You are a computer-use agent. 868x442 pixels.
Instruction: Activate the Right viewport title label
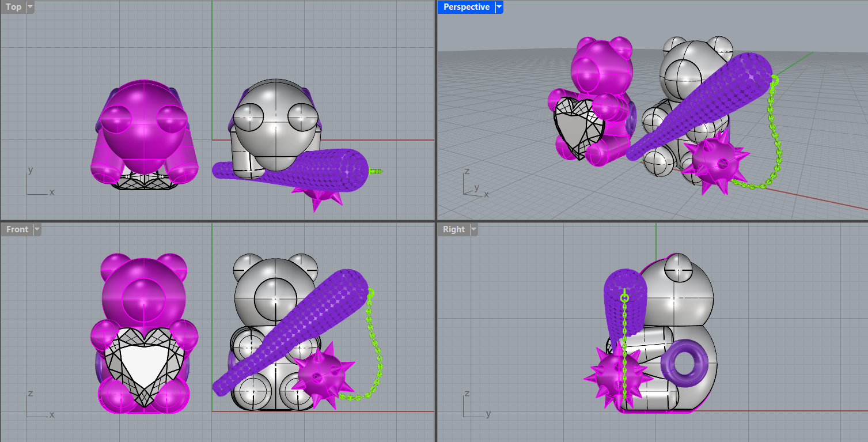[453, 229]
